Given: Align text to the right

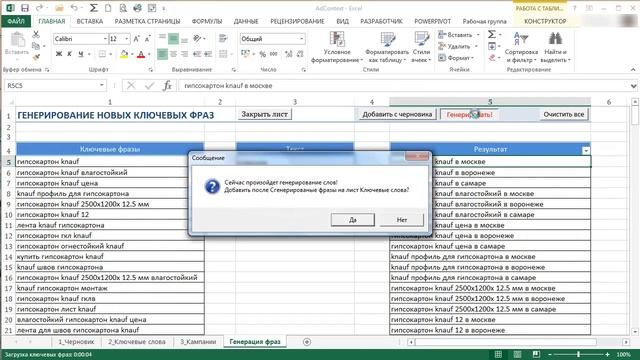Looking at the screenshot, I should click(x=184, y=54).
